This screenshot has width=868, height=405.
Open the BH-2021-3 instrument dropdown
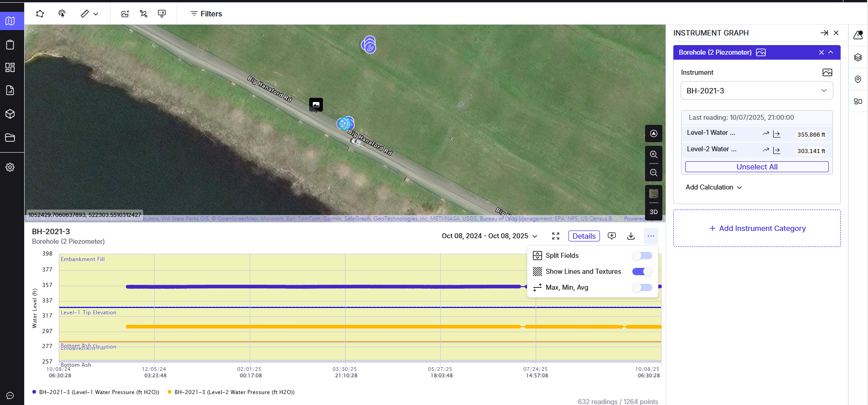point(756,91)
